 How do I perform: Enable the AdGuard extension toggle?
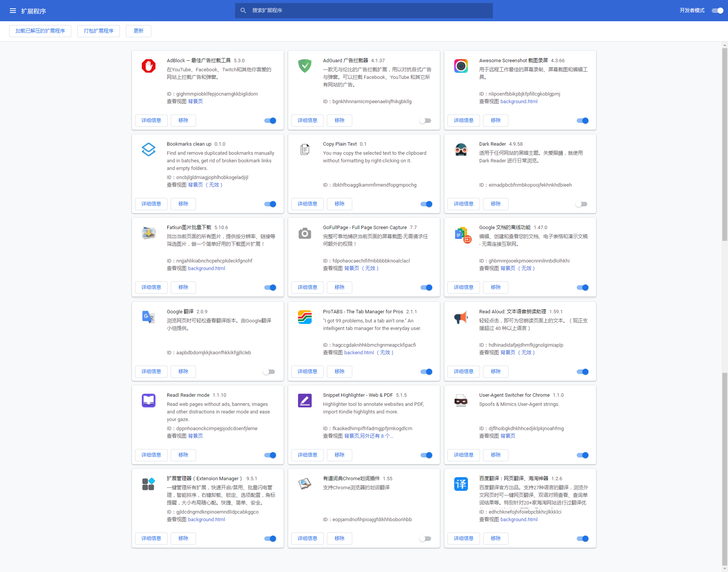[x=425, y=121]
